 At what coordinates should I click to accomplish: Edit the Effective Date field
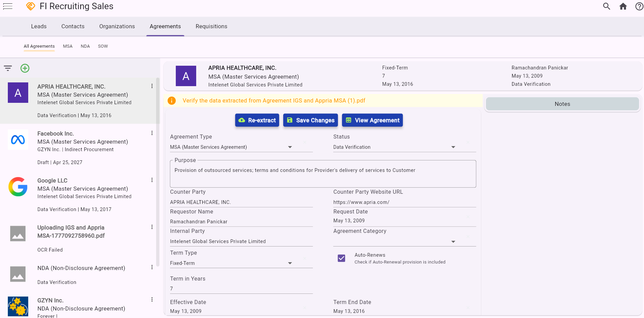pos(241,311)
